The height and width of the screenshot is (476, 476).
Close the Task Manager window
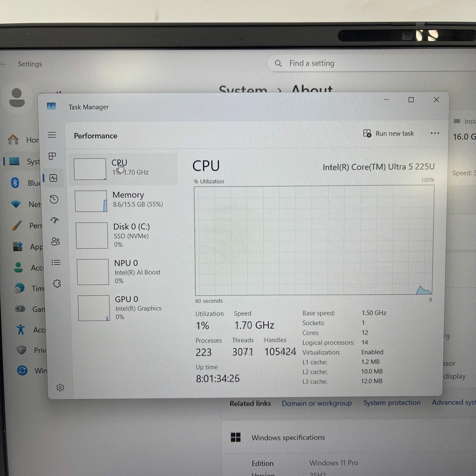pyautogui.click(x=436, y=100)
